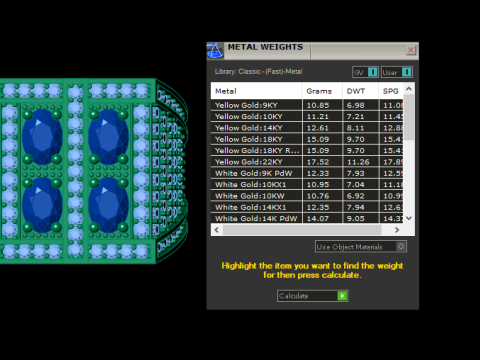Click the 6.98 DWT value
This screenshot has width=480, height=360.
pos(355,105)
